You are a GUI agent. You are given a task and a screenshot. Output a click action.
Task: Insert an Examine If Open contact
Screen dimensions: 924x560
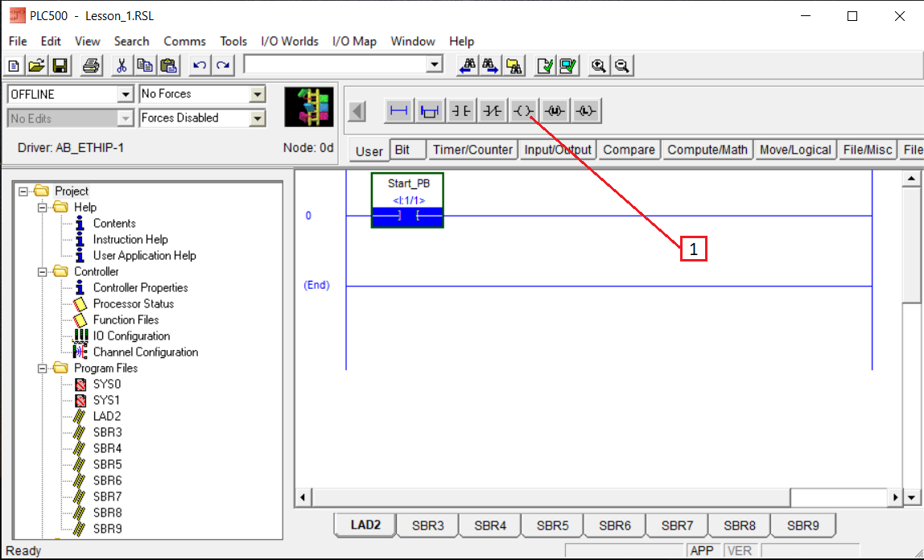pyautogui.click(x=492, y=111)
